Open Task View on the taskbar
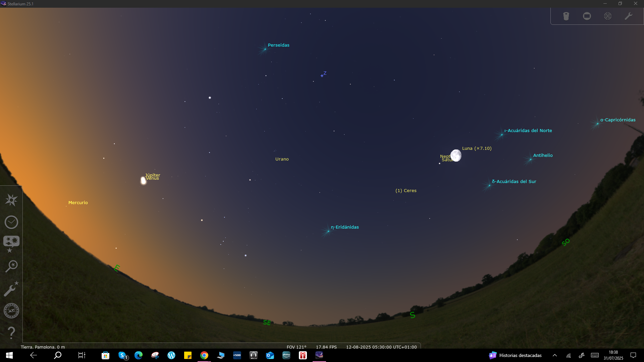This screenshot has height=362, width=644. pyautogui.click(x=82, y=355)
